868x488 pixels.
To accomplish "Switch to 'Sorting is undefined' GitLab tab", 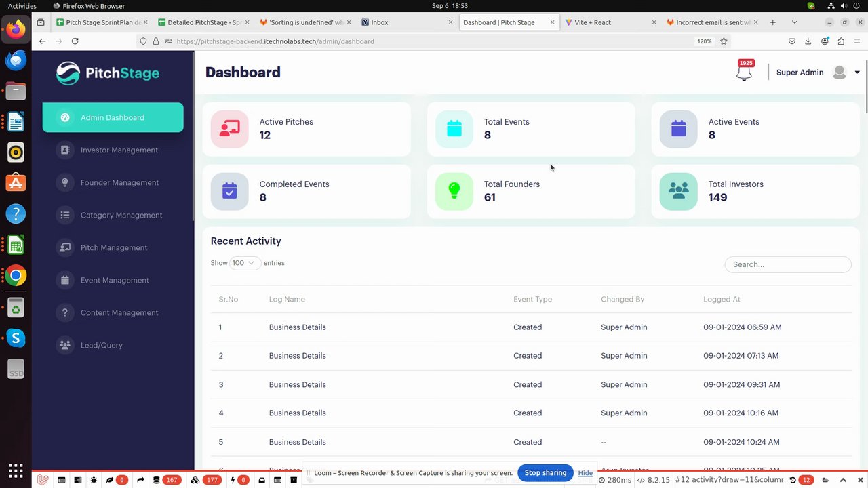I will tap(305, 22).
